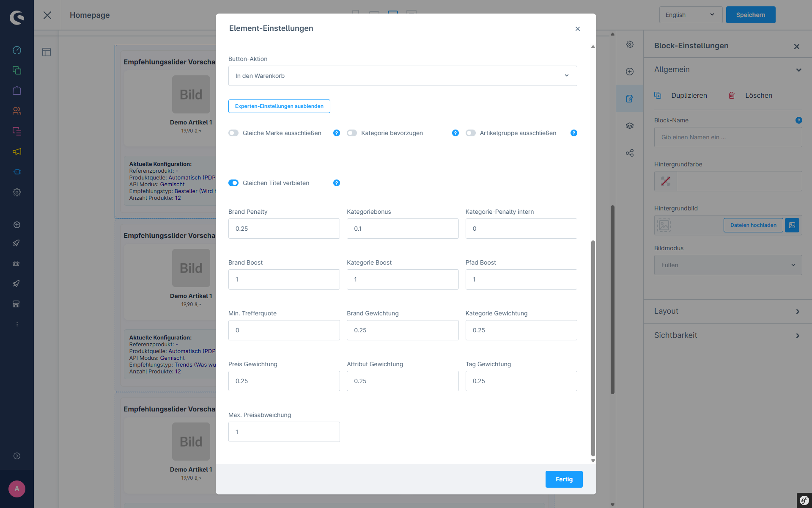Show help for Artikelgruppe ausschließen

point(574,133)
